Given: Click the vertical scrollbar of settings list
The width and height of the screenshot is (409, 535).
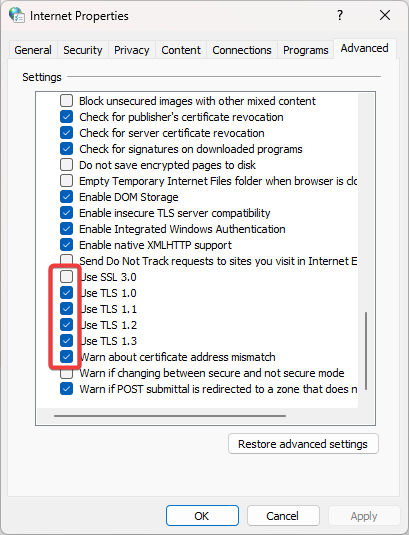Looking at the screenshot, I should coord(366,350).
